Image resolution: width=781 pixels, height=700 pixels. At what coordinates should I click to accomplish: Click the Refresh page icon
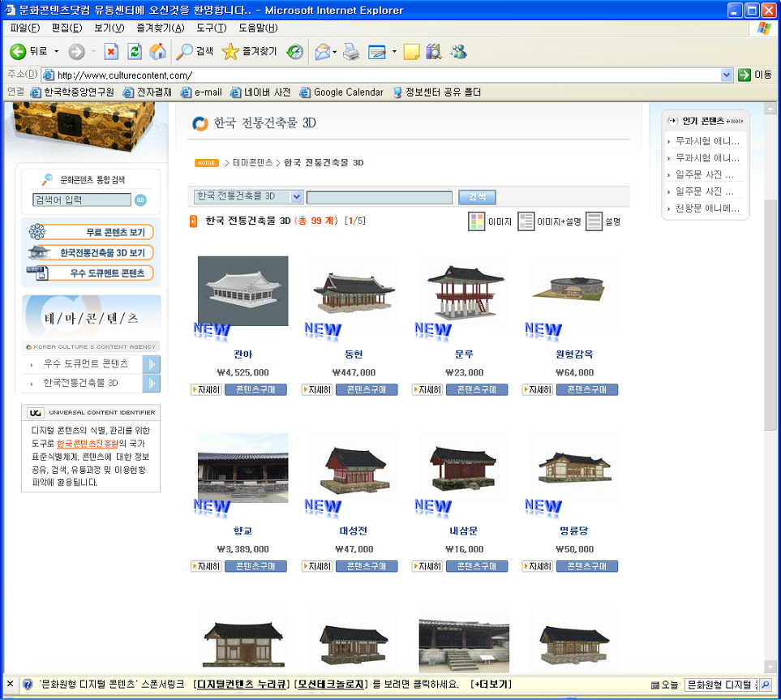pyautogui.click(x=135, y=51)
